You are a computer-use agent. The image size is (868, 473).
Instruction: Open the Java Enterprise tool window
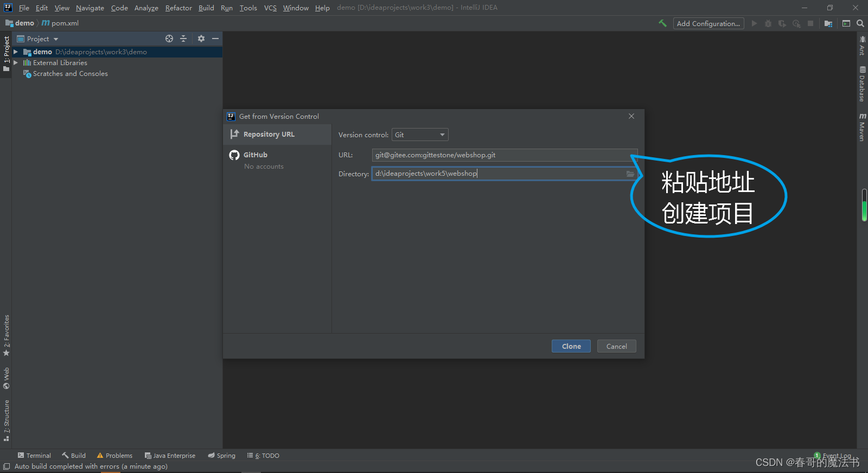click(x=170, y=456)
